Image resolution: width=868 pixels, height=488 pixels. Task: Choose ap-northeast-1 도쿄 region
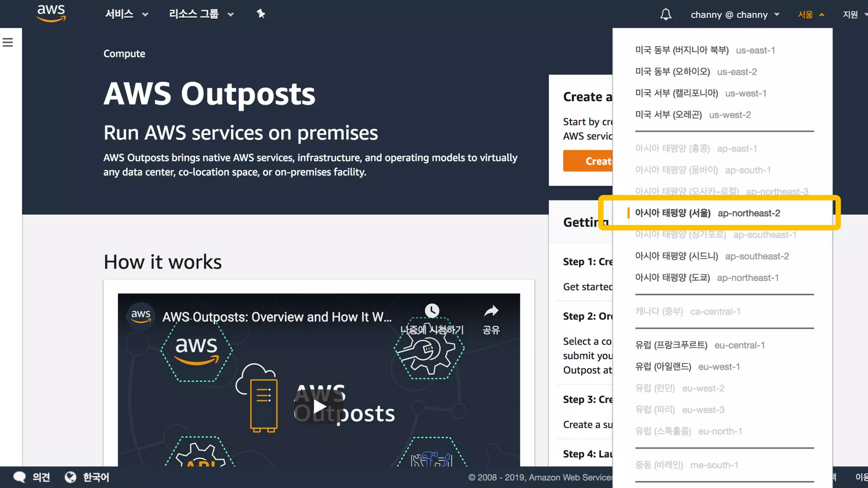coord(707,278)
